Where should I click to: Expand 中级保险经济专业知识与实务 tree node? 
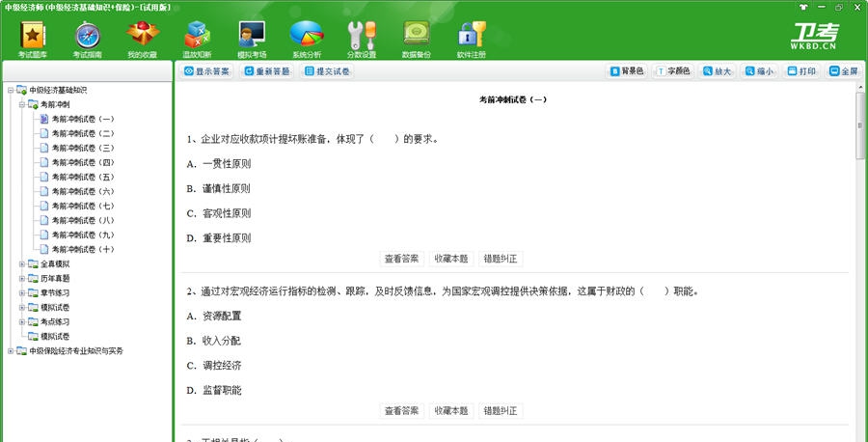(x=11, y=350)
